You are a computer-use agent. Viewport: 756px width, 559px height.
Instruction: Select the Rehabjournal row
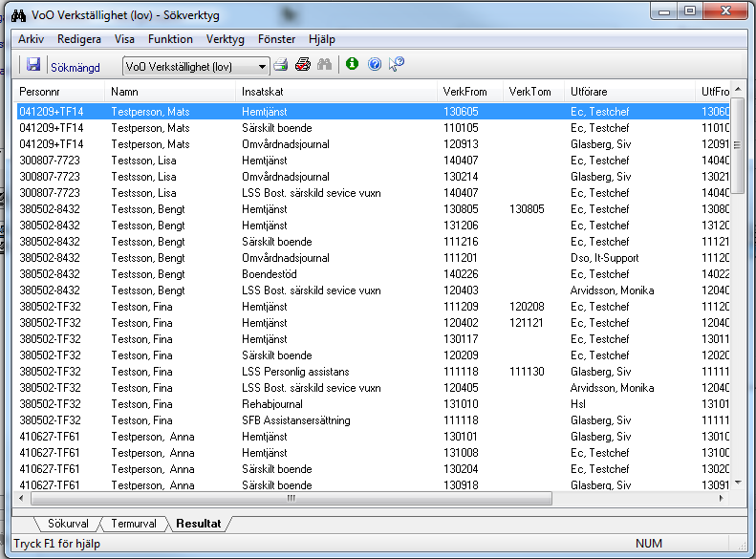373,404
